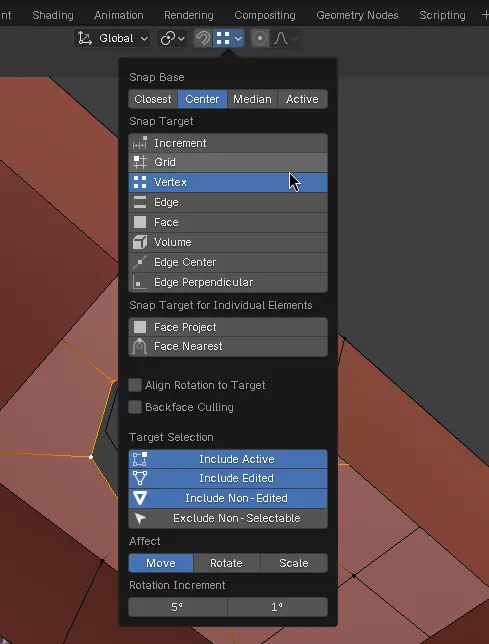Viewport: 489px width, 644px height.
Task: Switch to the Rendering workspace tab
Action: click(x=189, y=15)
